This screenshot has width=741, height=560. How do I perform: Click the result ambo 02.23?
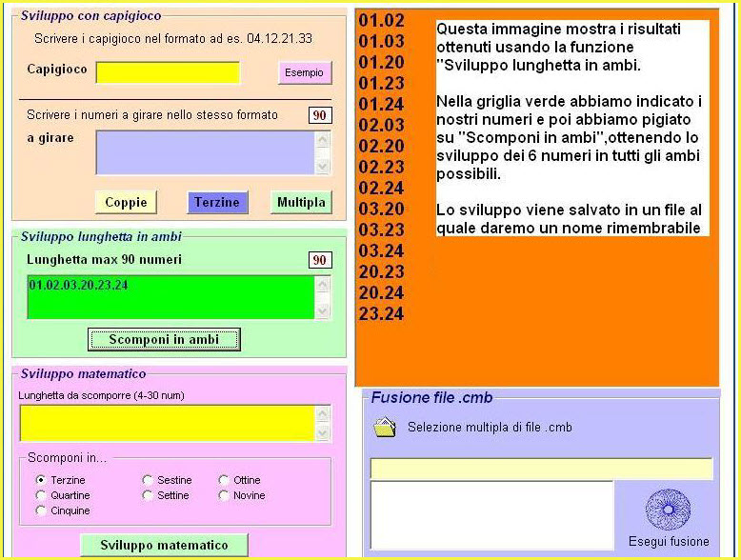[x=381, y=167]
